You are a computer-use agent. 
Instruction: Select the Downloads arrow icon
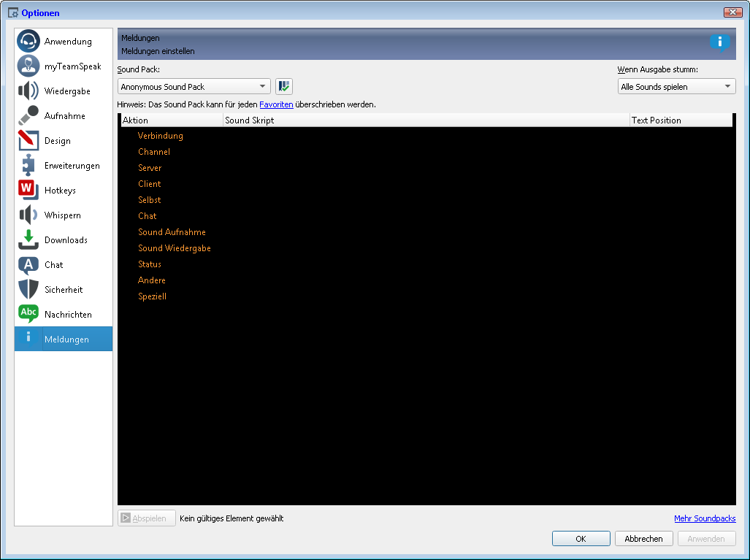tap(28, 240)
